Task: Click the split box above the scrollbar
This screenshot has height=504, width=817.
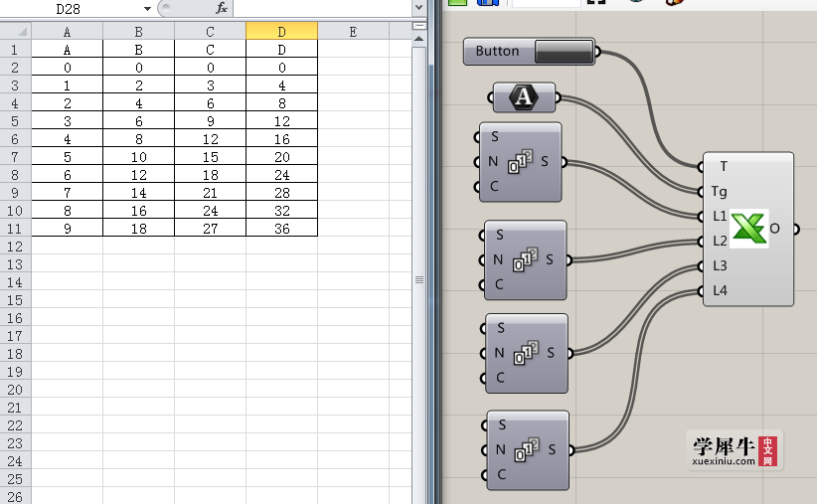Action: point(418,26)
